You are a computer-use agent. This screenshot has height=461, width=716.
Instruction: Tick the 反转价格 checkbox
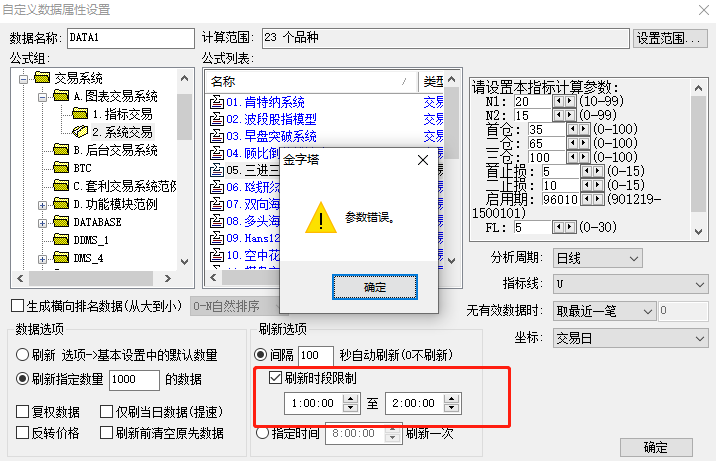[22, 433]
